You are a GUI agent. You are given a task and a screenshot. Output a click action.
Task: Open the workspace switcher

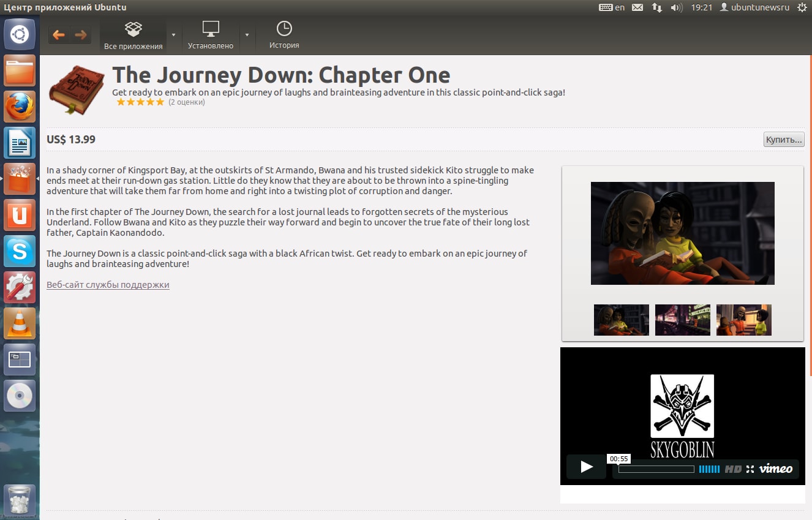coord(20,360)
